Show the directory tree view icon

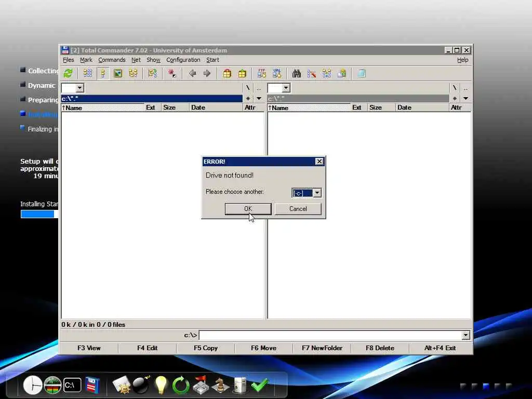click(x=133, y=73)
